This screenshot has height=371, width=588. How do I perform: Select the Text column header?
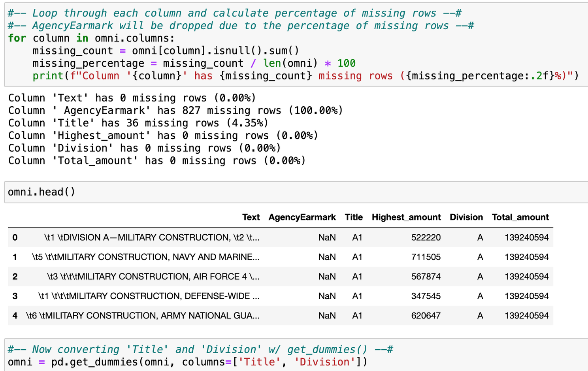(251, 217)
